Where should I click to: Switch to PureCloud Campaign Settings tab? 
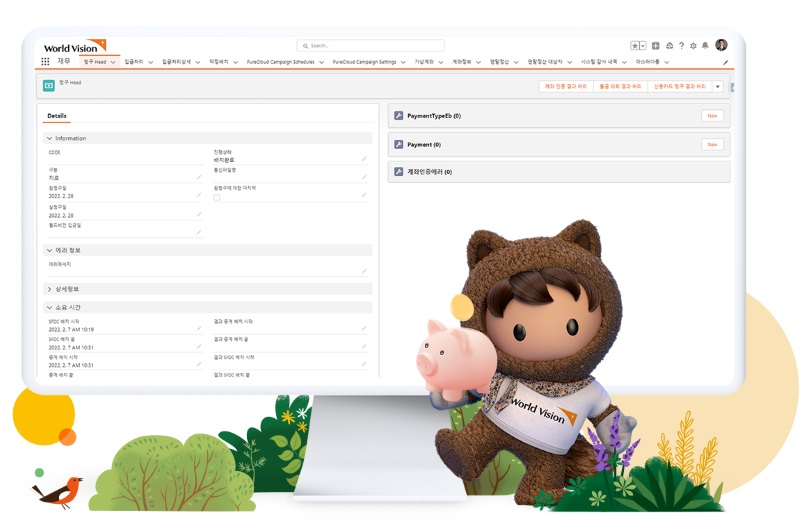click(x=364, y=62)
